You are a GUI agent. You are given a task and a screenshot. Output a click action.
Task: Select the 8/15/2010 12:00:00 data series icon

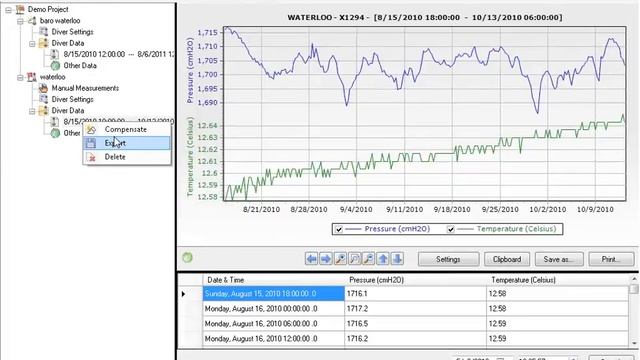tap(55, 54)
